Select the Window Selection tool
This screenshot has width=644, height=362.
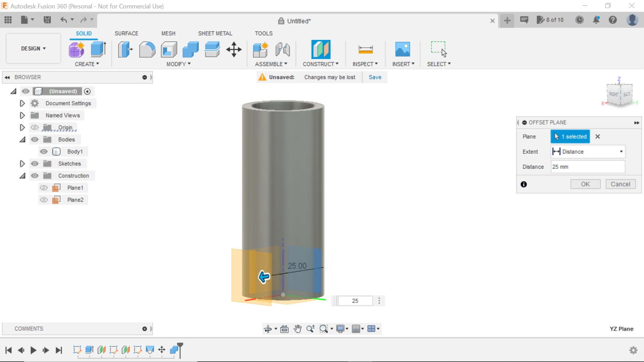439,49
